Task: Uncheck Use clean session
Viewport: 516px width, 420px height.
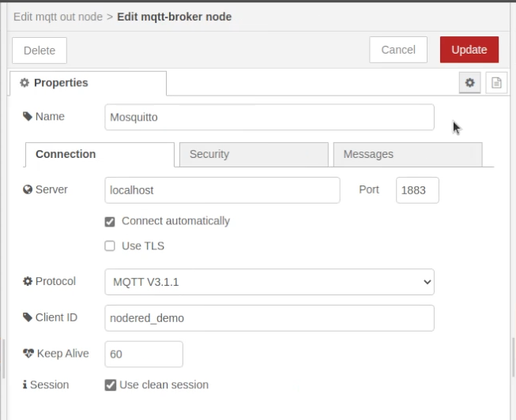Action: click(111, 385)
